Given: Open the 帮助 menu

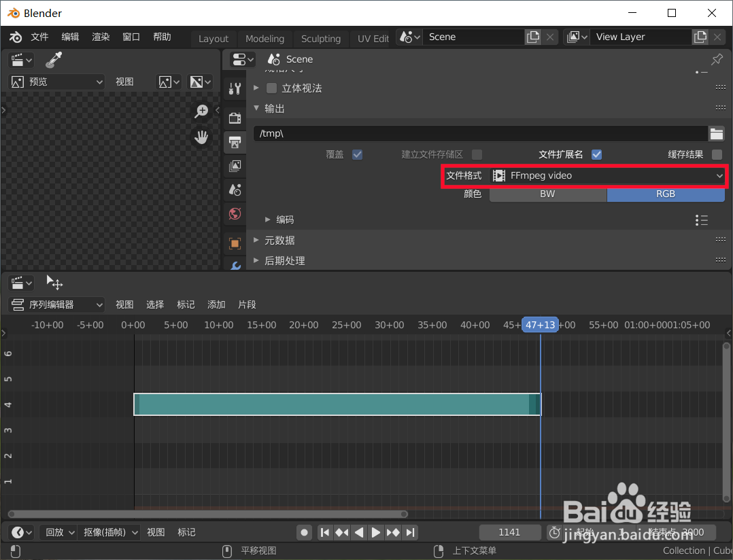Looking at the screenshot, I should (162, 37).
